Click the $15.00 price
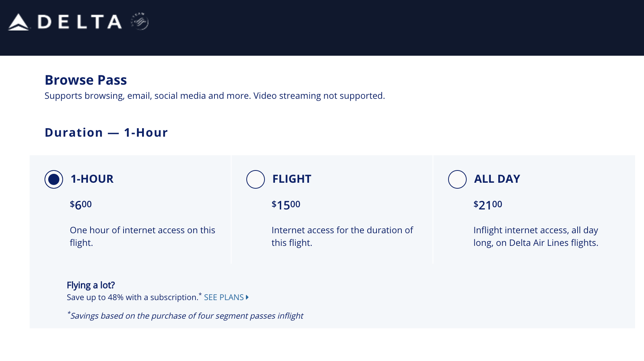Image resolution: width=644 pixels, height=361 pixels. pyautogui.click(x=286, y=205)
